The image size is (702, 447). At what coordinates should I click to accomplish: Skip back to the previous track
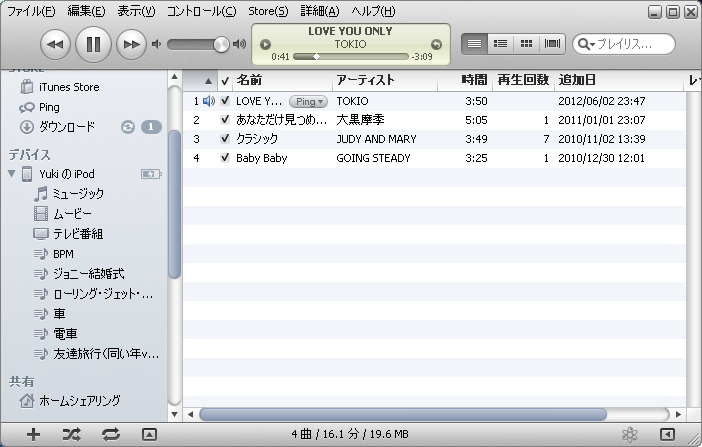tap(55, 44)
